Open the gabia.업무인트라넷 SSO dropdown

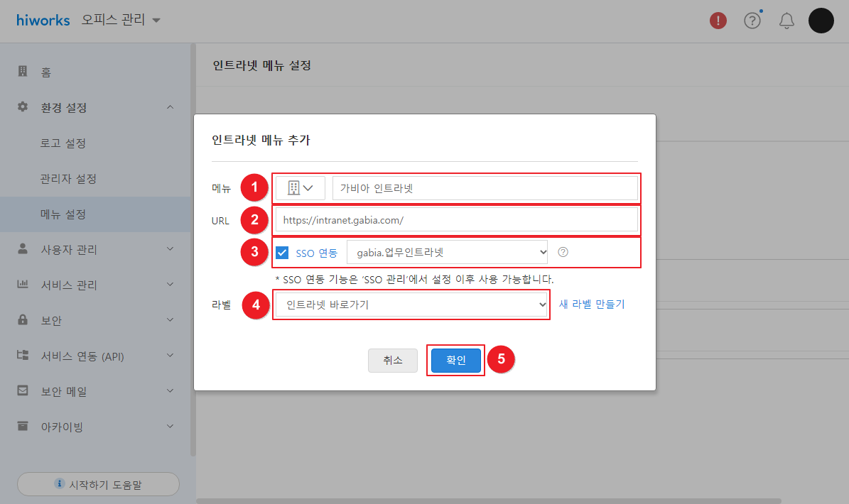click(448, 253)
